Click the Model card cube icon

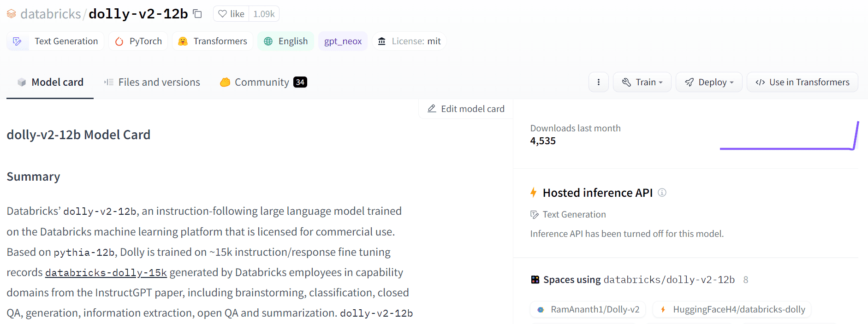21,82
